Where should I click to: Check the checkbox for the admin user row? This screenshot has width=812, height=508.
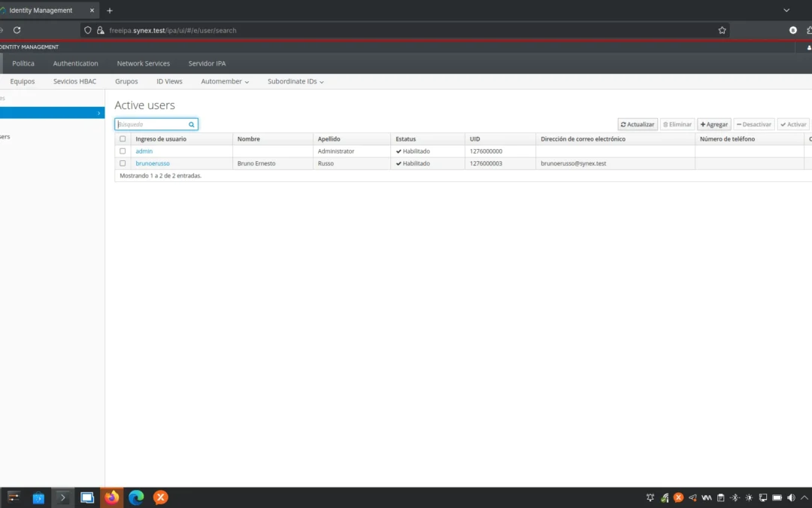tap(123, 151)
